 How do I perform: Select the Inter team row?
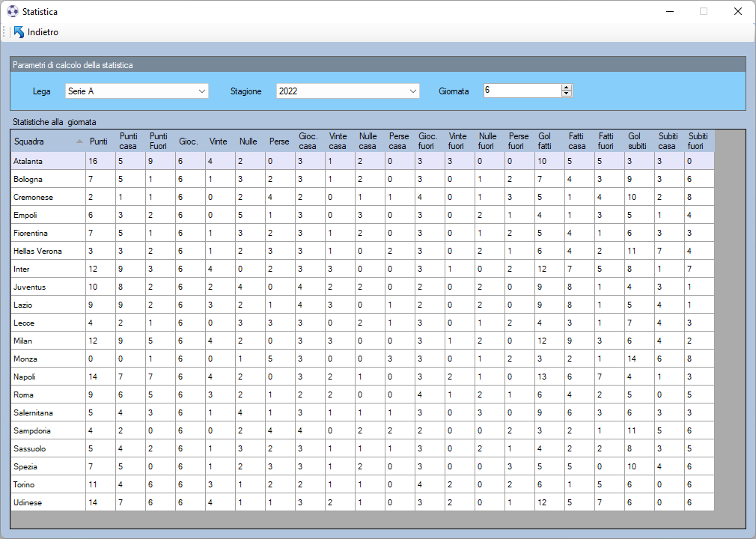tap(362, 269)
